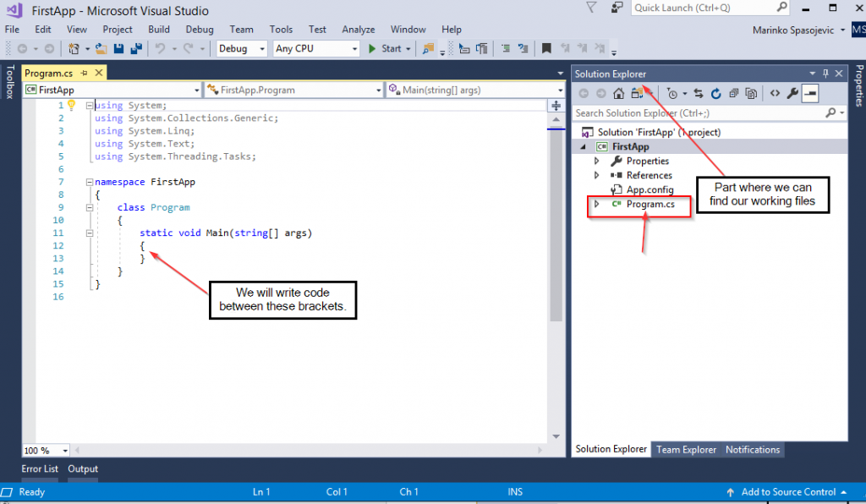The width and height of the screenshot is (866, 504).
Task: Switch to the Team Explorer tab
Action: click(x=686, y=449)
